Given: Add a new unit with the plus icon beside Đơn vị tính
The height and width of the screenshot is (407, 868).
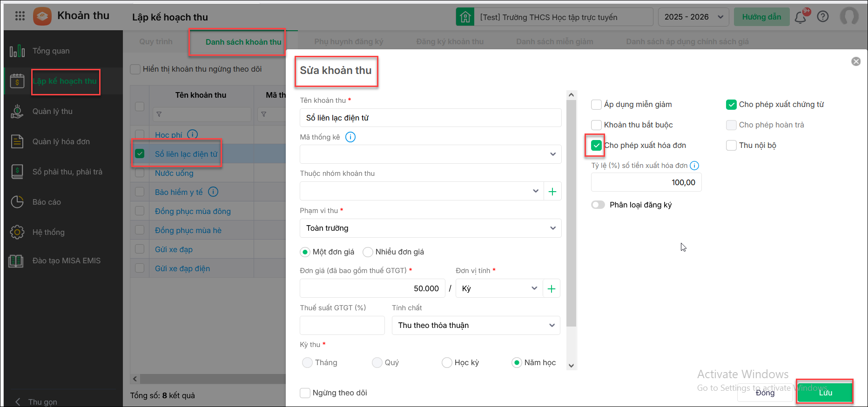Looking at the screenshot, I should (x=552, y=289).
